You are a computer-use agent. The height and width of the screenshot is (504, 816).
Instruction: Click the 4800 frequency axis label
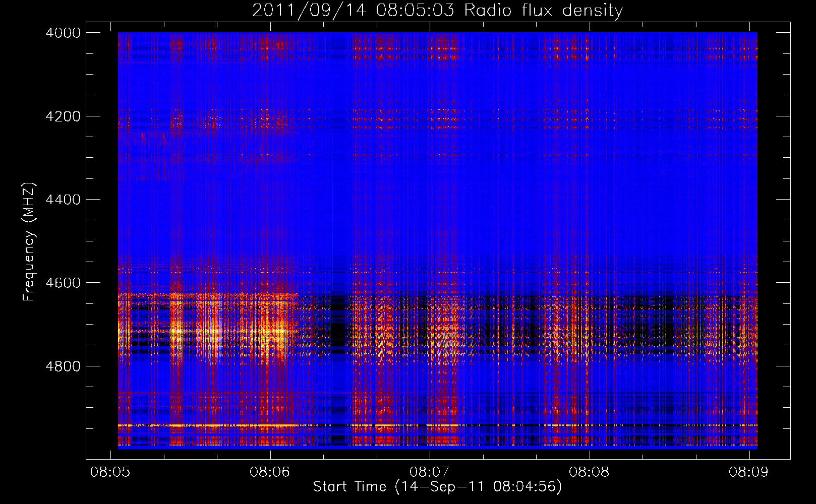click(63, 366)
